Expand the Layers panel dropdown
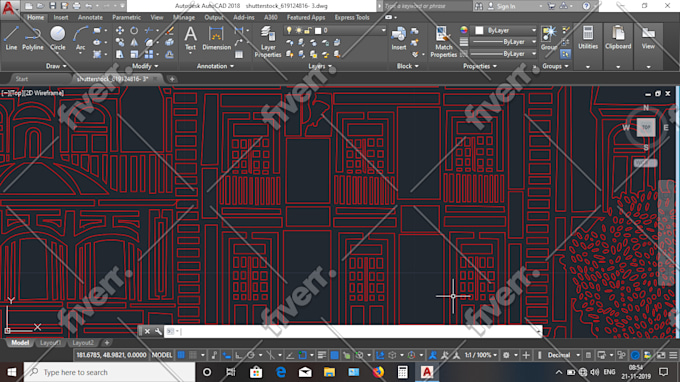 tap(320, 66)
